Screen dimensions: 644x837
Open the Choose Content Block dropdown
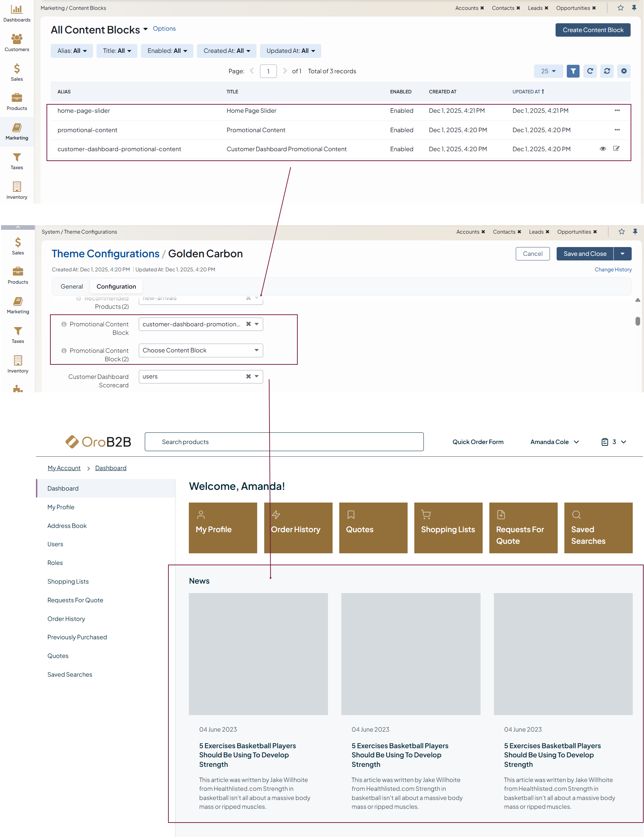200,350
